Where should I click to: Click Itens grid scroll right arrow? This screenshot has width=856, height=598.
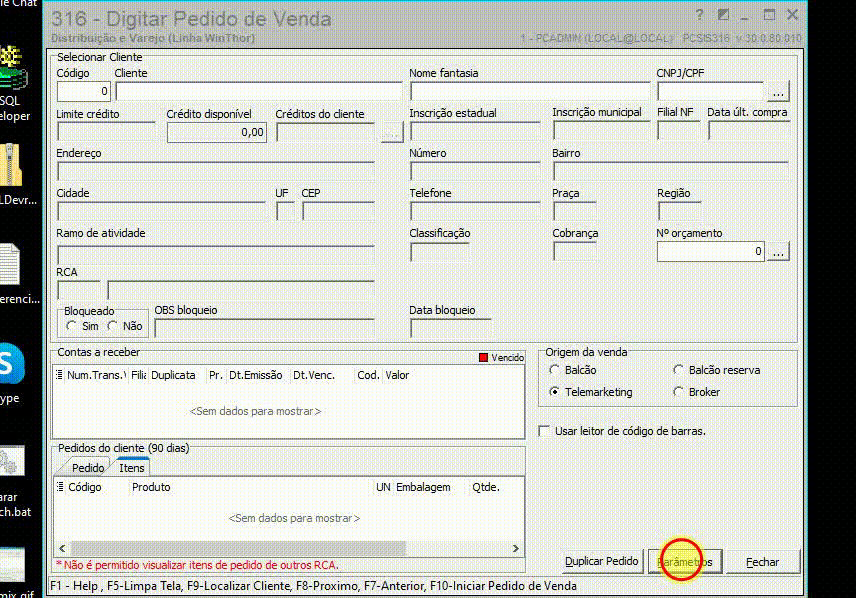pos(515,548)
